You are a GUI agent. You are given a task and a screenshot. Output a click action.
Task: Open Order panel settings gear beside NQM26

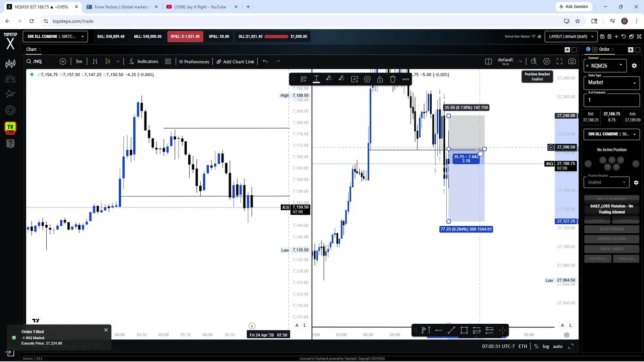tap(634, 66)
